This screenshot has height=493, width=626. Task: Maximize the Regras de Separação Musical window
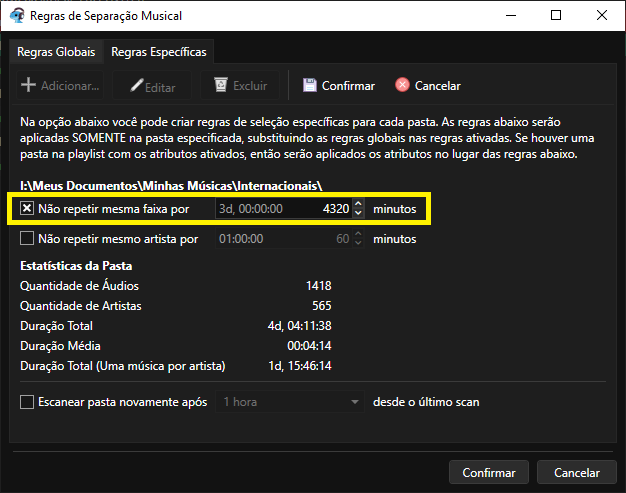pyautogui.click(x=555, y=16)
